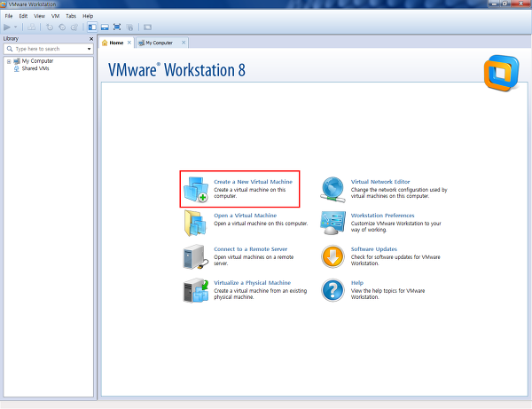Expand the My Computer tree node
The width and height of the screenshot is (532, 409).
point(9,61)
